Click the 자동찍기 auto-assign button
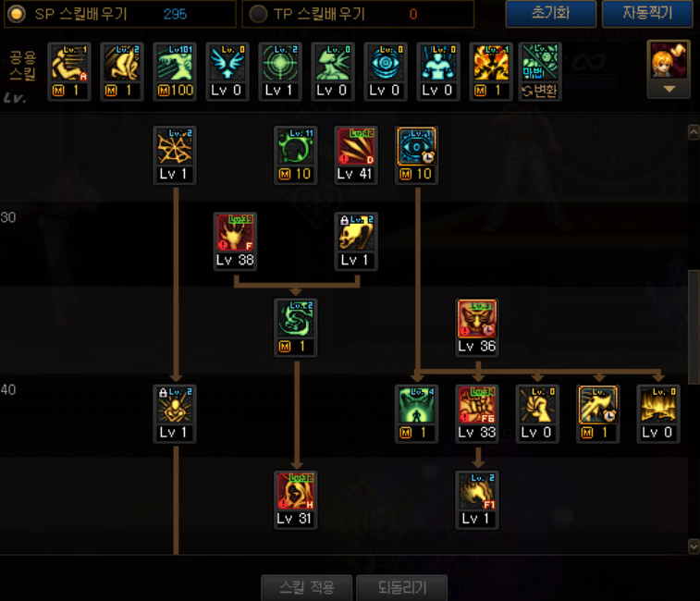The height and width of the screenshot is (601, 700). 647,13
